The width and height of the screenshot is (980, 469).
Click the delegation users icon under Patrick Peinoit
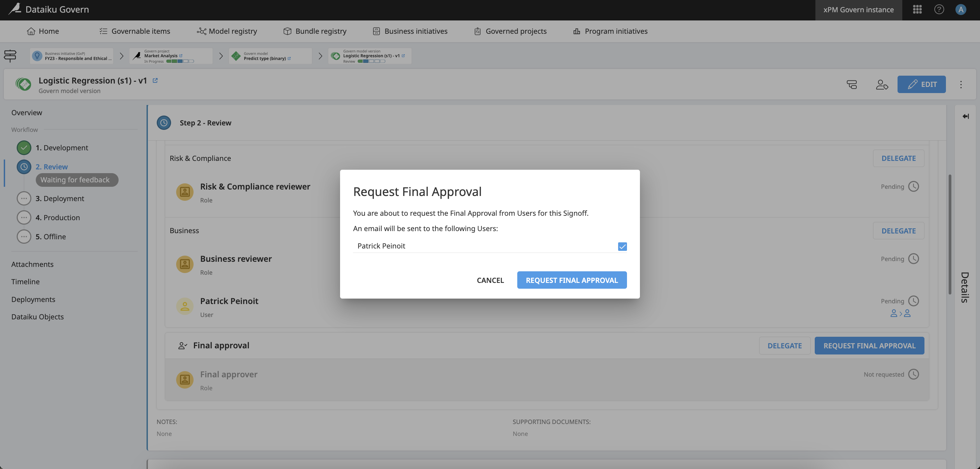[901, 313]
